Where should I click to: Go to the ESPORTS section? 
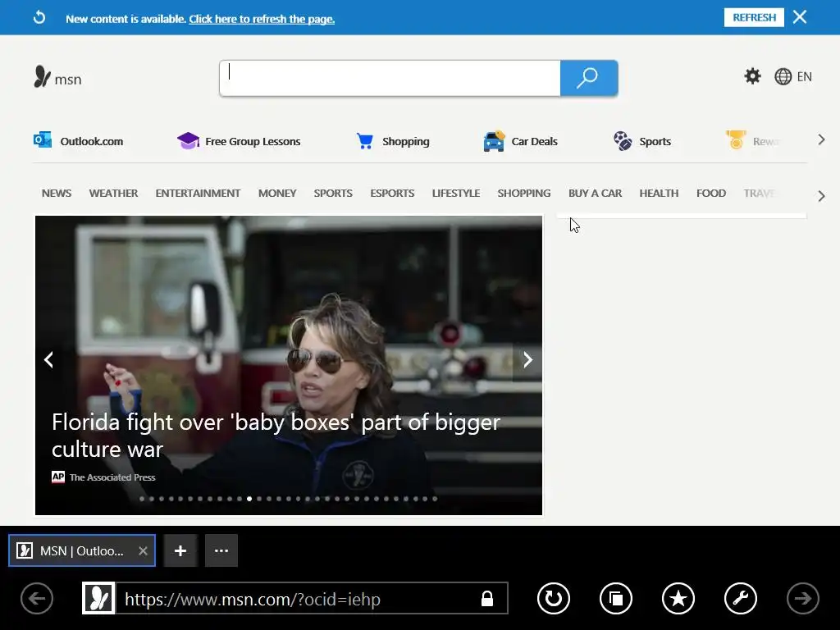coord(392,193)
